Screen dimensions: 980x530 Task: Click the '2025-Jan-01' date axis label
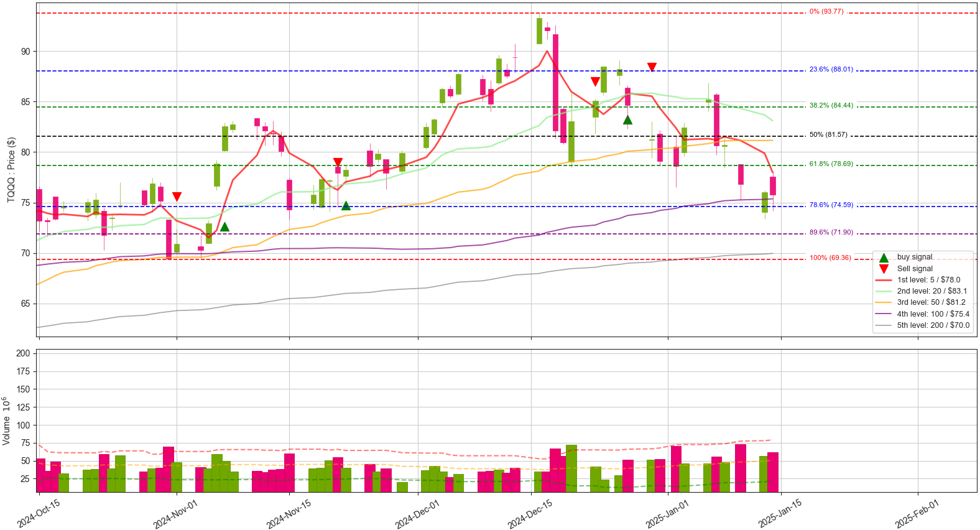tap(667, 513)
